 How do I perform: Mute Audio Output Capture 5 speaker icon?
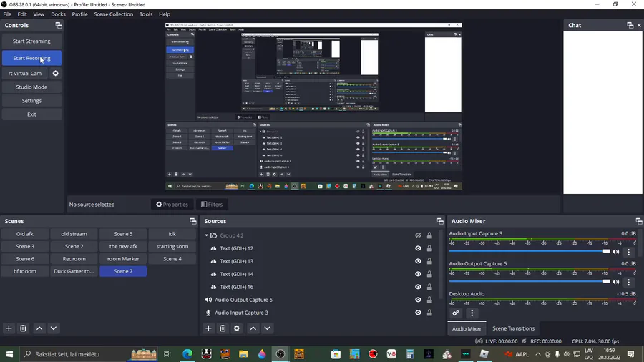(x=615, y=282)
